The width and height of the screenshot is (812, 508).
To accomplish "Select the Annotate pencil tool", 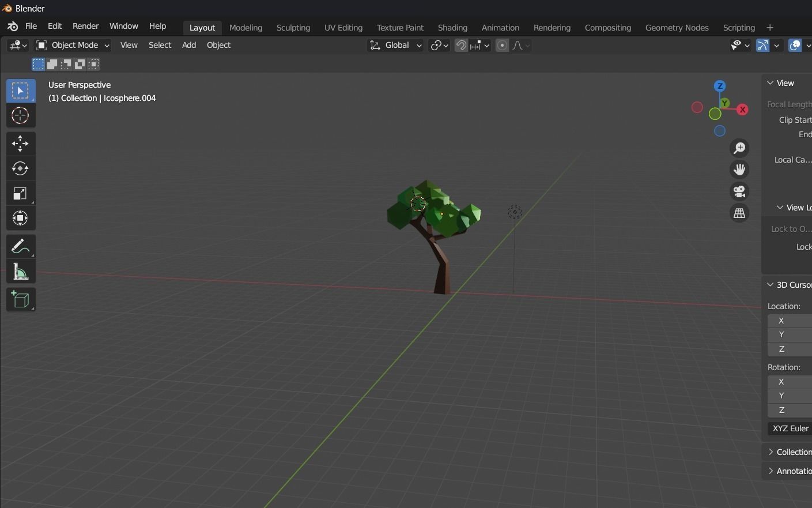I will pos(21,246).
